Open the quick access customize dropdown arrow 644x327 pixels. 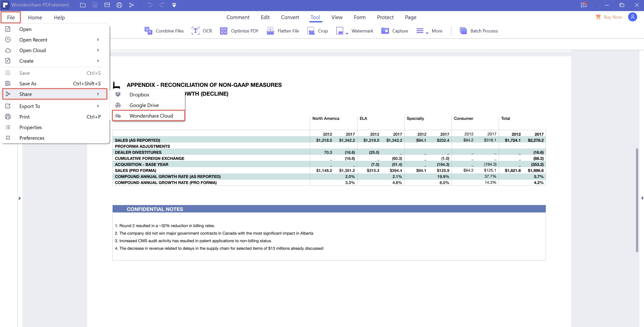(x=174, y=5)
